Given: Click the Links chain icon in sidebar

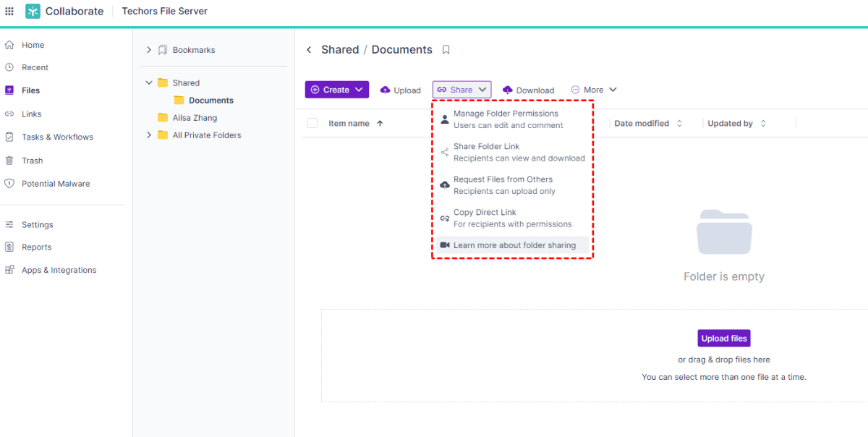Looking at the screenshot, I should point(9,114).
